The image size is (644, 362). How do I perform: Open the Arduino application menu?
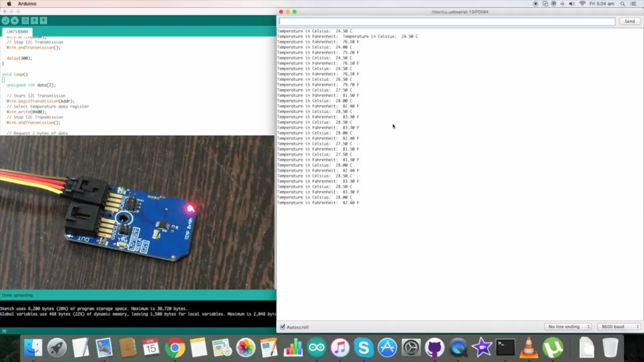[x=27, y=3]
